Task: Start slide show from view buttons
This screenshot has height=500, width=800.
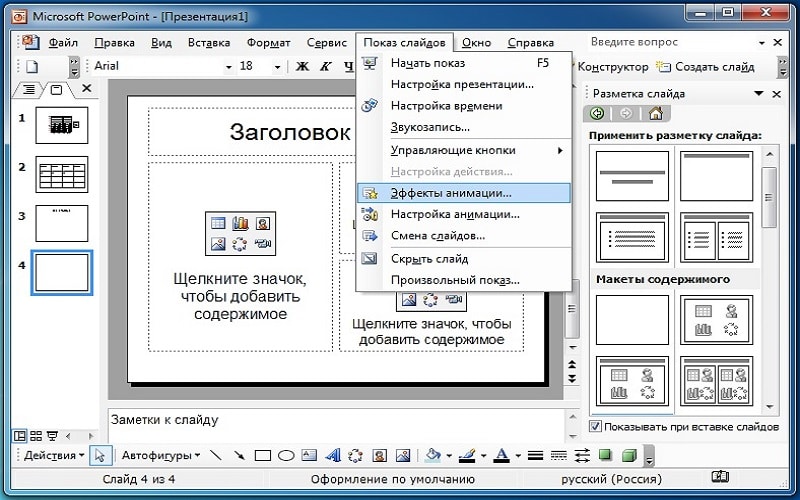Action: [x=52, y=436]
